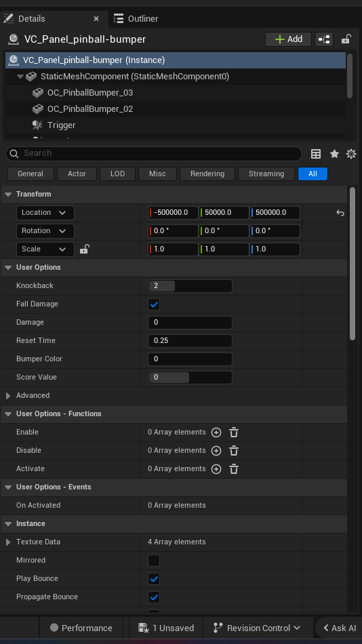Click the Knockback slider field
This screenshot has height=644, width=362.
[190, 286]
